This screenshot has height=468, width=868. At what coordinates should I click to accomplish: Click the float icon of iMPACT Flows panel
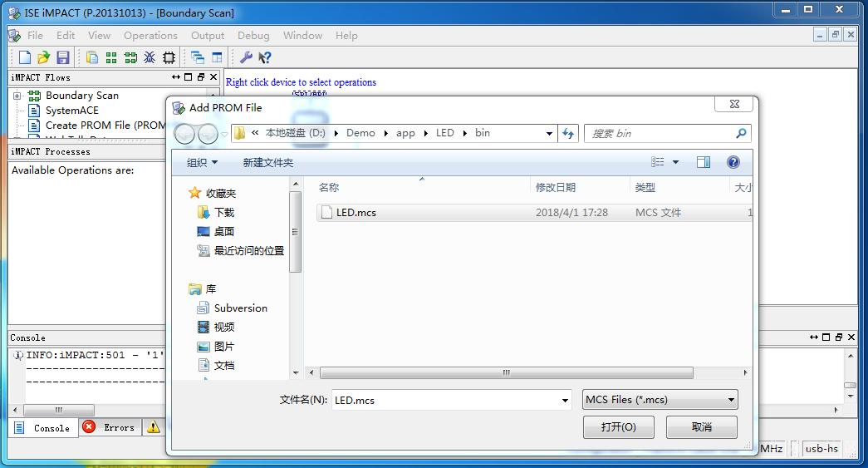click(x=200, y=77)
